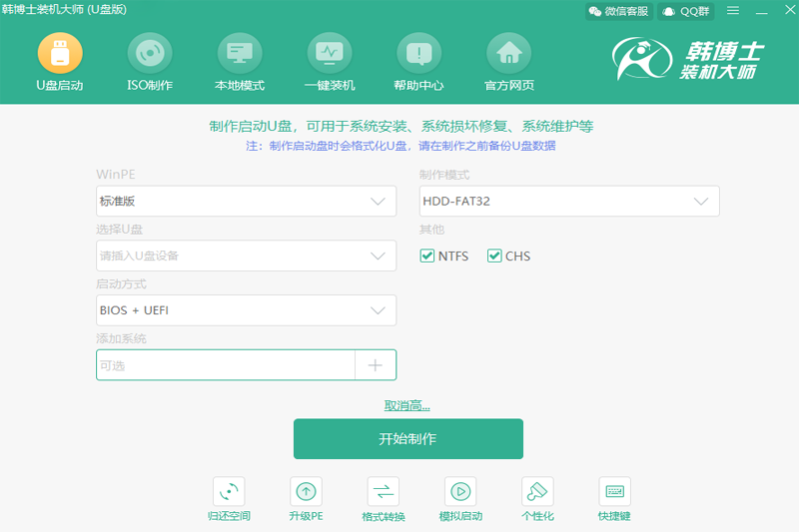
Task: Click the 升级PE upgrade icon
Action: [306, 491]
